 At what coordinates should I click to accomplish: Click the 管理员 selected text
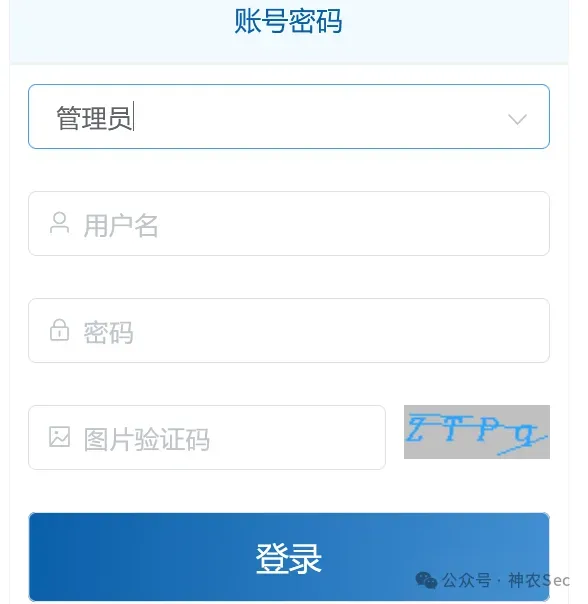click(94, 119)
